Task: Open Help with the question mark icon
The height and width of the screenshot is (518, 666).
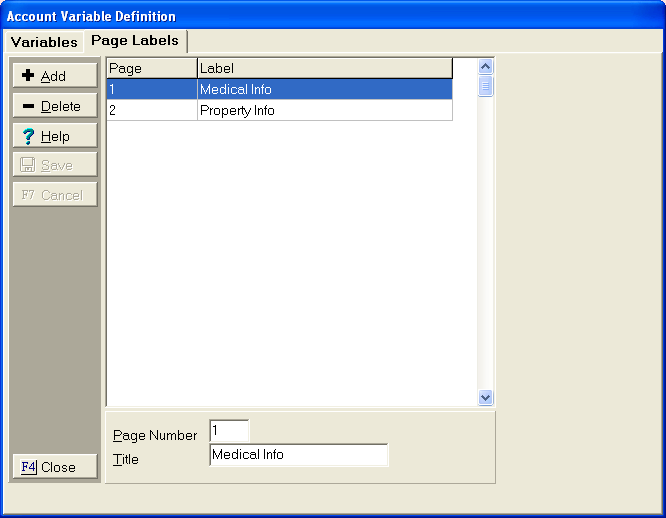Action: pos(55,136)
